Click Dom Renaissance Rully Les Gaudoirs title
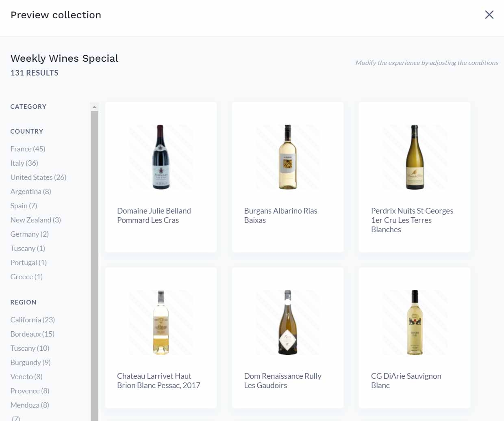Viewport: 504px width, 421px height. click(x=283, y=381)
